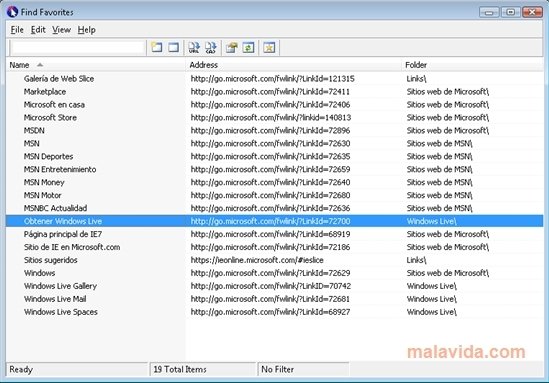Click the plain window toolbar icon

click(x=173, y=48)
